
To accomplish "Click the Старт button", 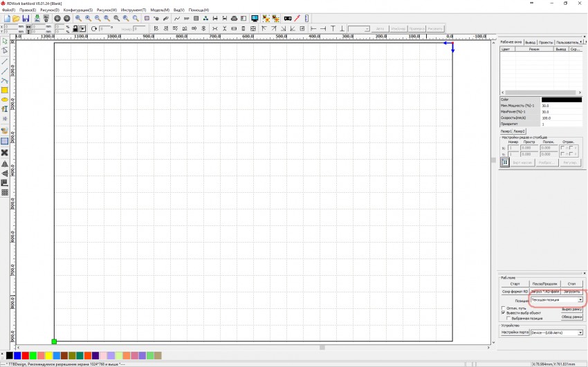I will 515,284.
